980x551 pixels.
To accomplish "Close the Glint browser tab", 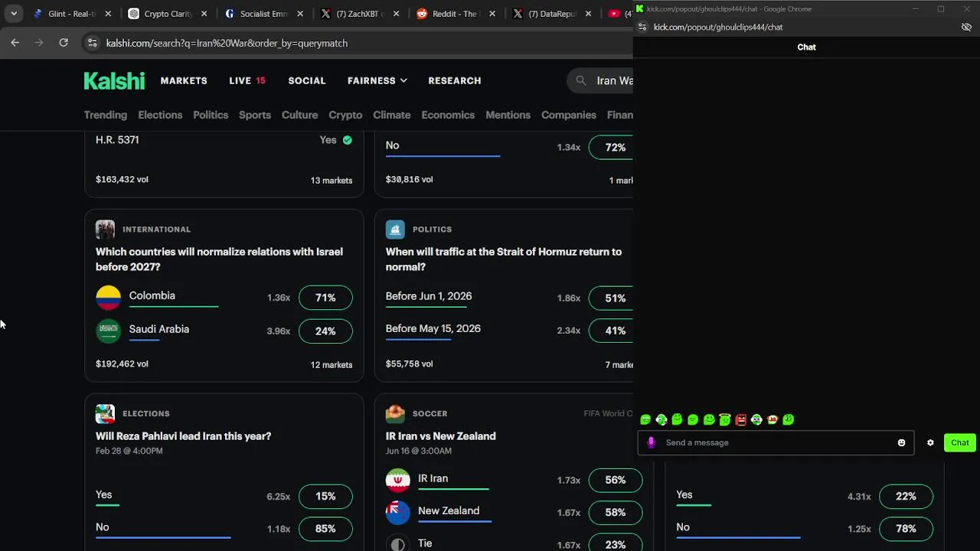I will 108,14.
